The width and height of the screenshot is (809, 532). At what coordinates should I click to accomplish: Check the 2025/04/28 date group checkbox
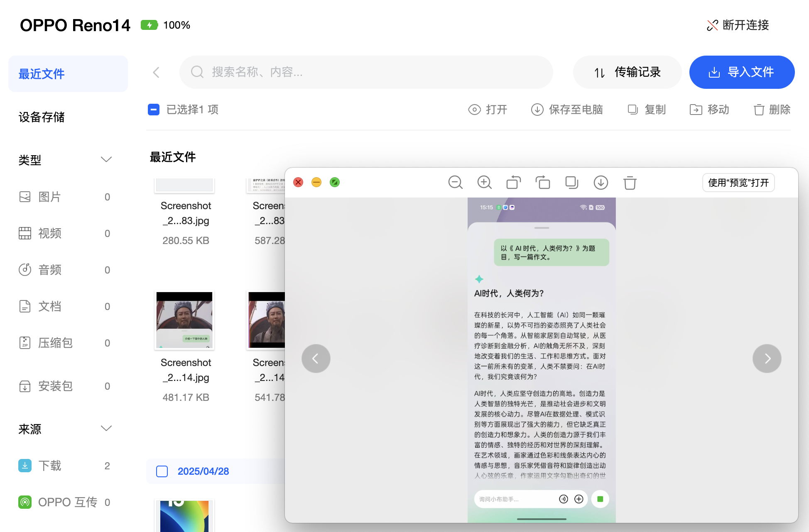pyautogui.click(x=162, y=471)
